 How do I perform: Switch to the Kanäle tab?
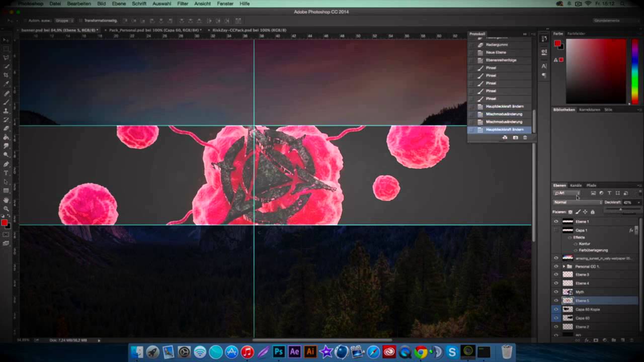pyautogui.click(x=576, y=185)
